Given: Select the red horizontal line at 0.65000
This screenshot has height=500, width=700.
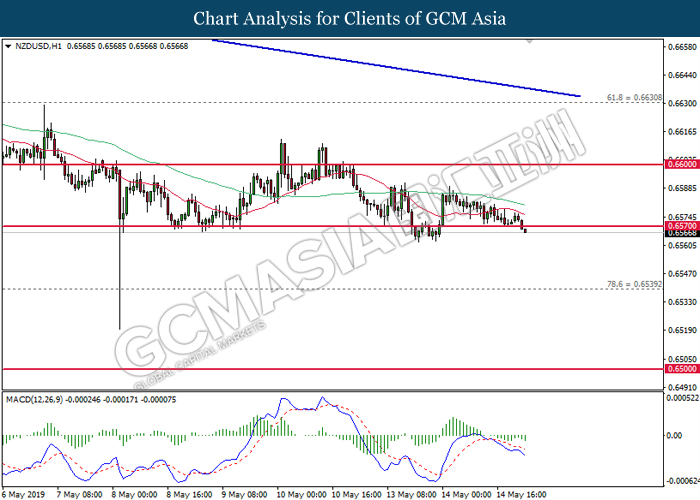Looking at the screenshot, I should [333, 369].
